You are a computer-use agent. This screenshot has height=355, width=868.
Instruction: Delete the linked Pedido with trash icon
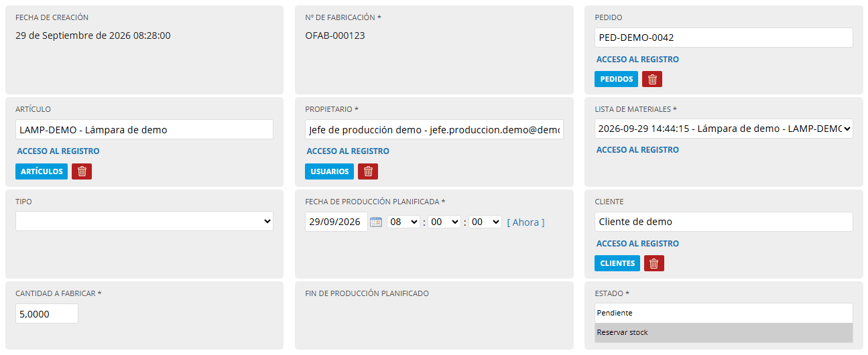[652, 79]
